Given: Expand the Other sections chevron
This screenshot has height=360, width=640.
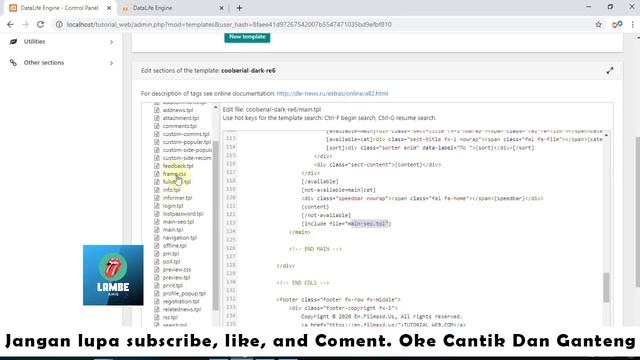Looking at the screenshot, I should [111, 63].
